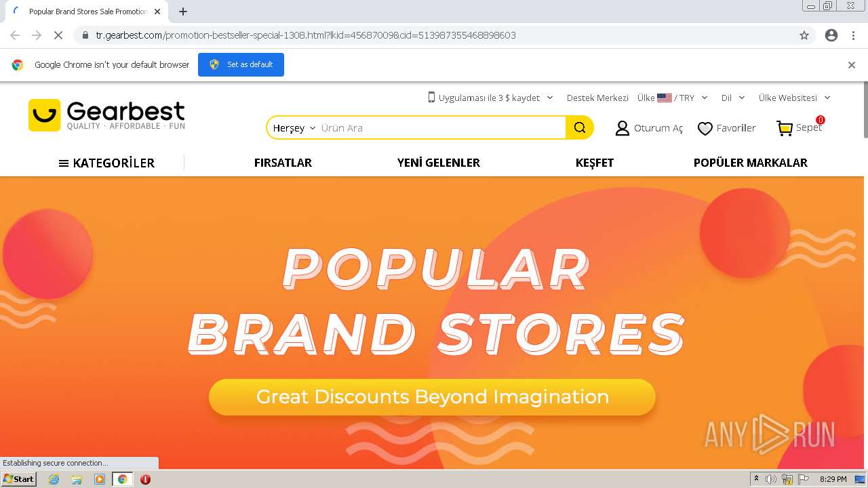868x488 pixels.
Task: Open the Sepet shopping cart icon
Action: (x=785, y=128)
